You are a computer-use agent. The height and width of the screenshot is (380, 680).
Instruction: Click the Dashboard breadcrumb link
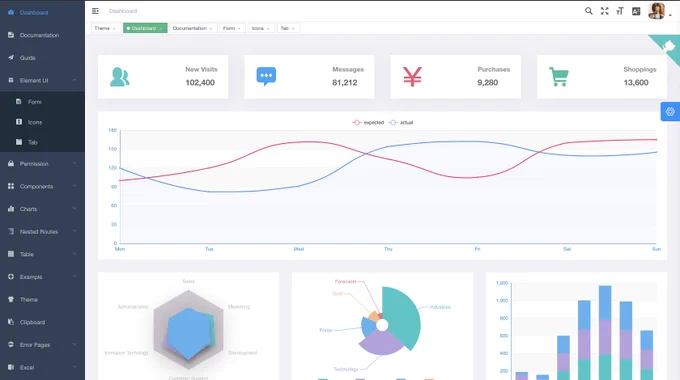click(123, 11)
